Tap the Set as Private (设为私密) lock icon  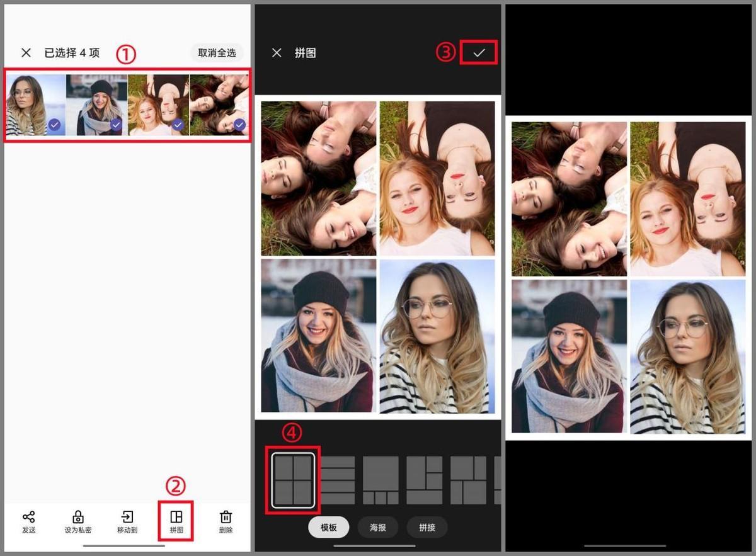78,521
